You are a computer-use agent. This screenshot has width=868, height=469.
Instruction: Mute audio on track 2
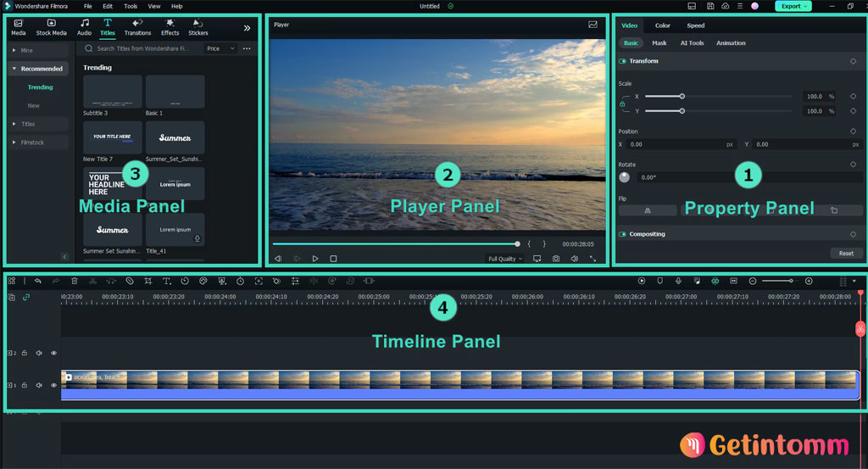pyautogui.click(x=39, y=353)
